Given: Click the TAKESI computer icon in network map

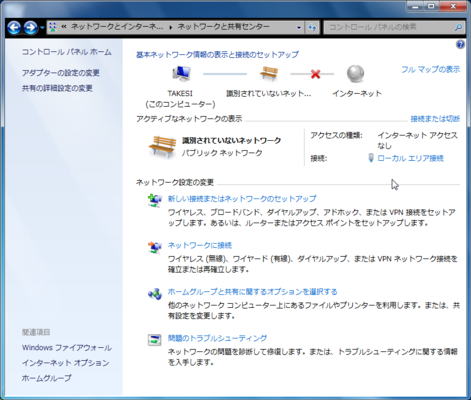Looking at the screenshot, I should pyautogui.click(x=181, y=73).
